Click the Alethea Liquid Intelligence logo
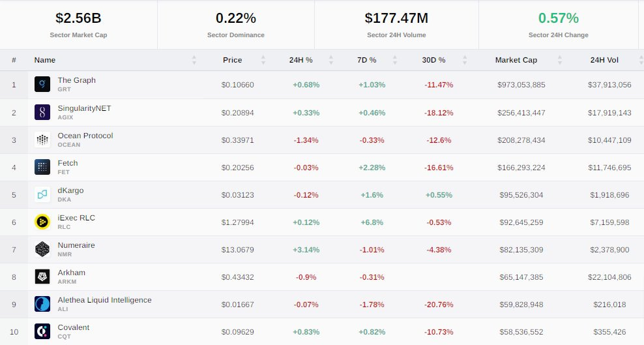 (42, 304)
